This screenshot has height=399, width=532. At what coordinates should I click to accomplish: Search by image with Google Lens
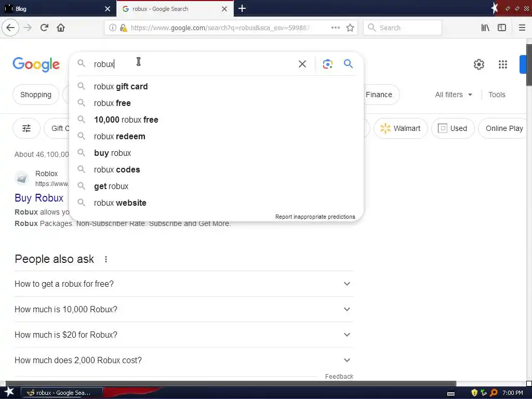(327, 64)
